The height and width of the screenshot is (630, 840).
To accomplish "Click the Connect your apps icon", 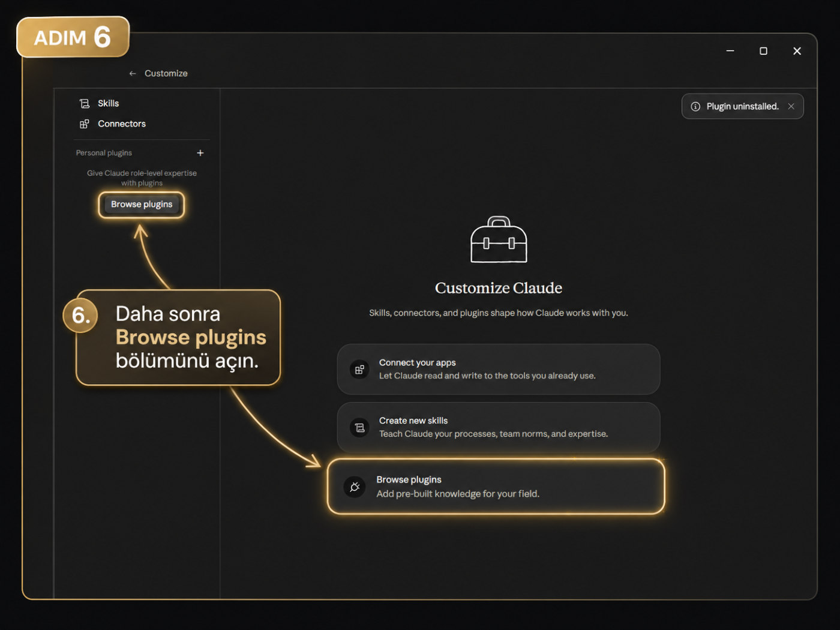I will pyautogui.click(x=359, y=370).
